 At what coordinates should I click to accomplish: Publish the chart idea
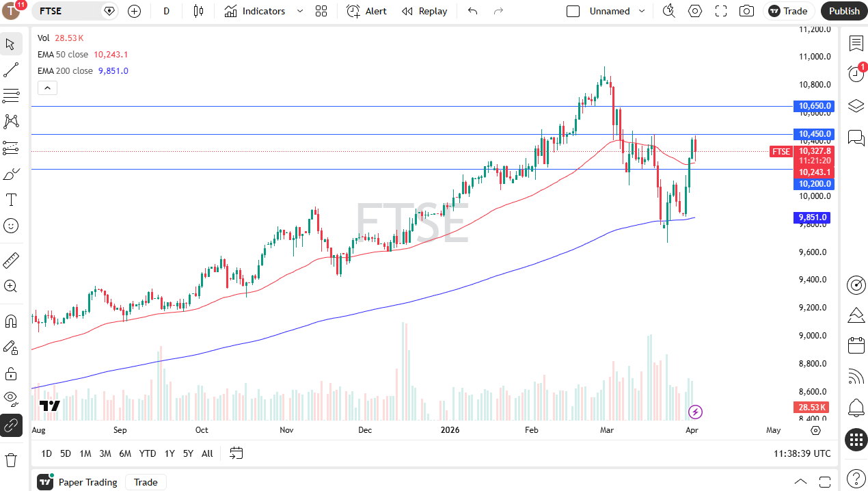(x=844, y=11)
